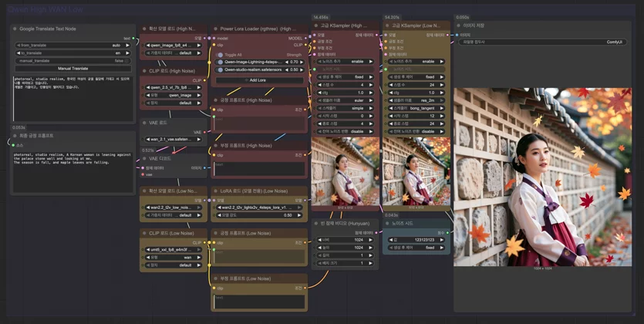
Task: Click the collapse dot on Power Lora Loader node
Action: point(216,29)
